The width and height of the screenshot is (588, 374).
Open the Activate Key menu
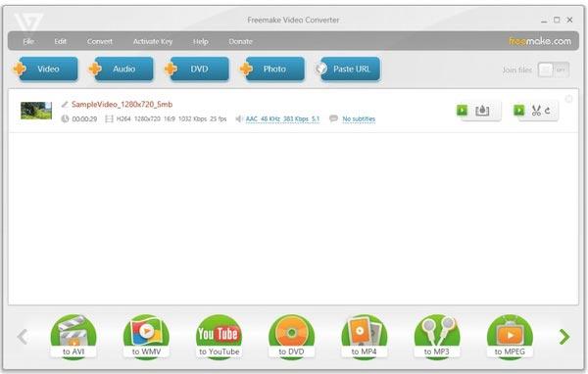tap(153, 41)
